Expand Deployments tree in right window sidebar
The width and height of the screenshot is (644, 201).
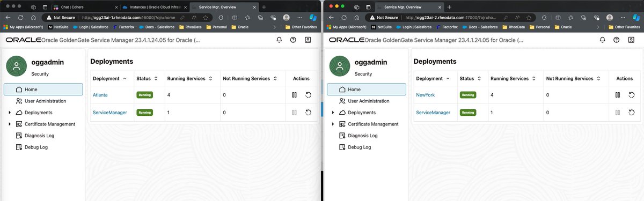tap(333, 113)
